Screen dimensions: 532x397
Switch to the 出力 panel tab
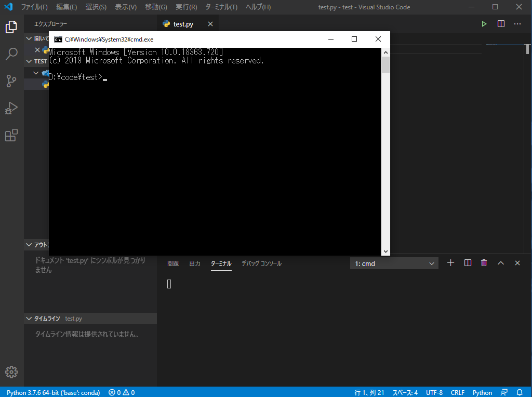coord(195,263)
